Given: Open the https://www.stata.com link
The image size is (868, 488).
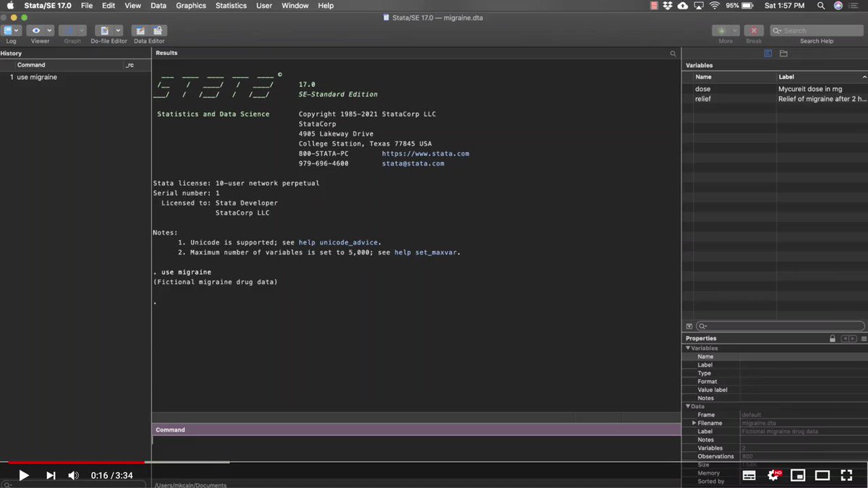Looking at the screenshot, I should tap(425, 153).
